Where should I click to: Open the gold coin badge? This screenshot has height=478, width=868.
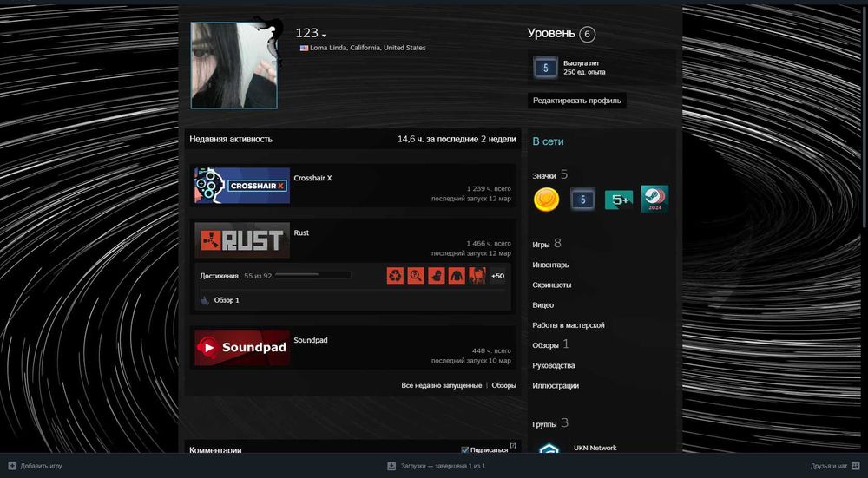point(546,200)
